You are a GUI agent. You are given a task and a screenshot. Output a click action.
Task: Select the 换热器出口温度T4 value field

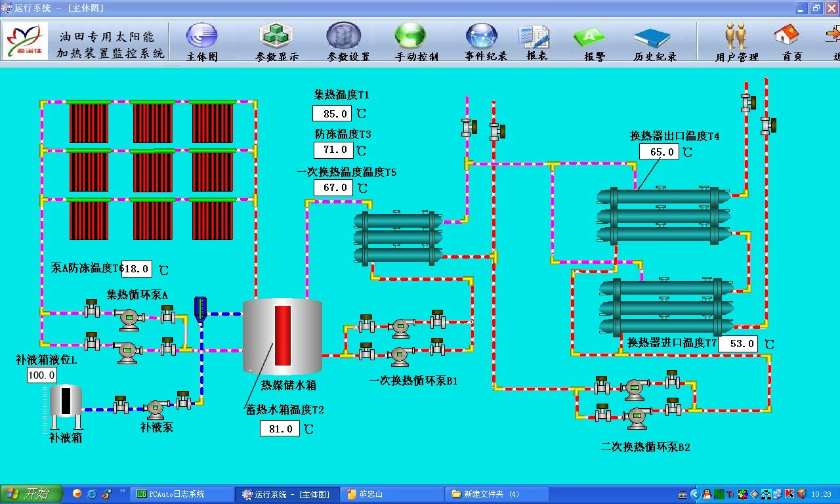660,152
